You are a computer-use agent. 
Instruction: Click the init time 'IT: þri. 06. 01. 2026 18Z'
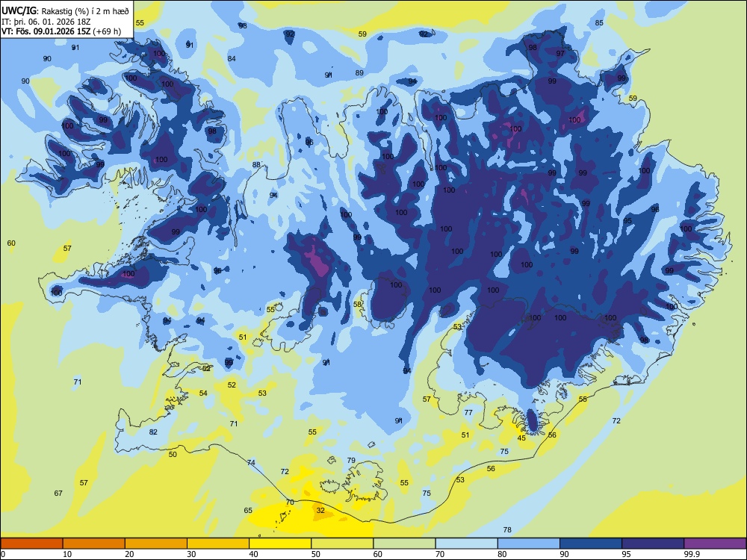coord(46,22)
